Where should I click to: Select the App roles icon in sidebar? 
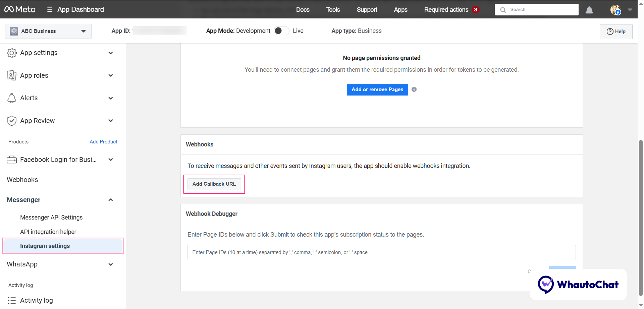[12, 75]
